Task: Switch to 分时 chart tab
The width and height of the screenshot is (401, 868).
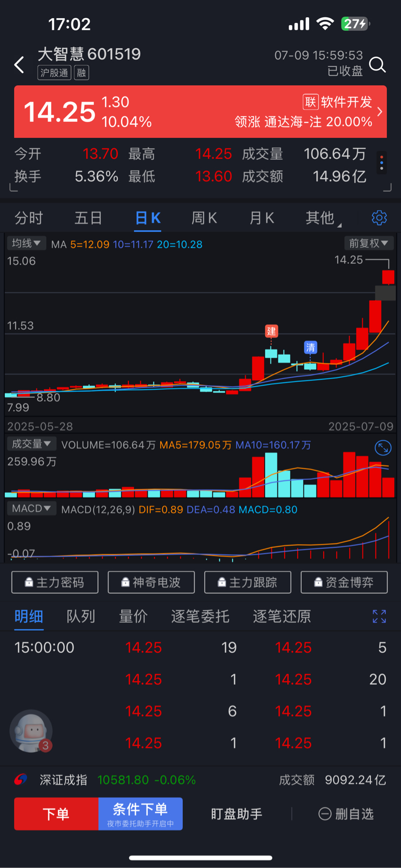Action: coord(29,218)
